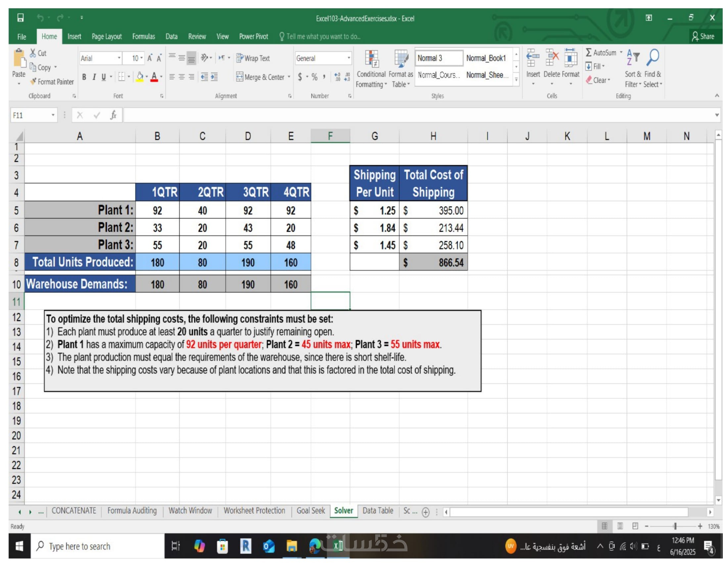
Task: Open the font name dropdown
Action: click(x=119, y=58)
